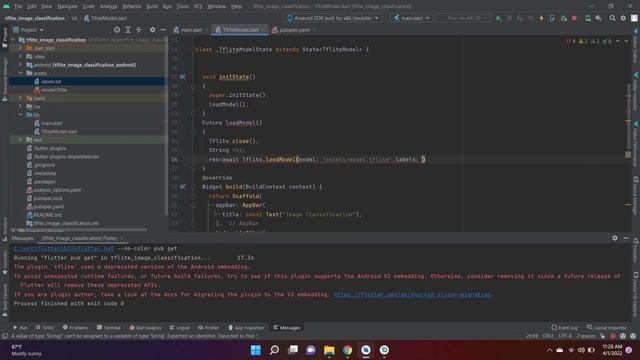Click Expand All icon in Project panel
Screen dimensions: 640x360
(128, 30)
